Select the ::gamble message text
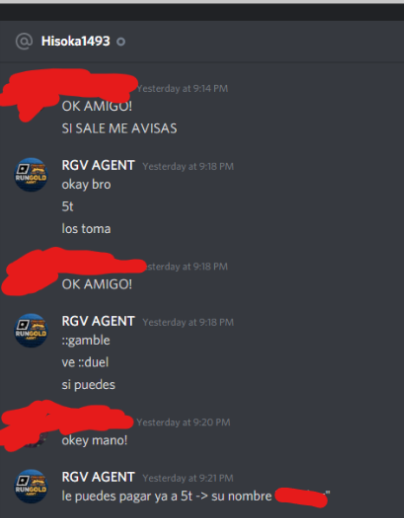The image size is (404, 518). 86,340
